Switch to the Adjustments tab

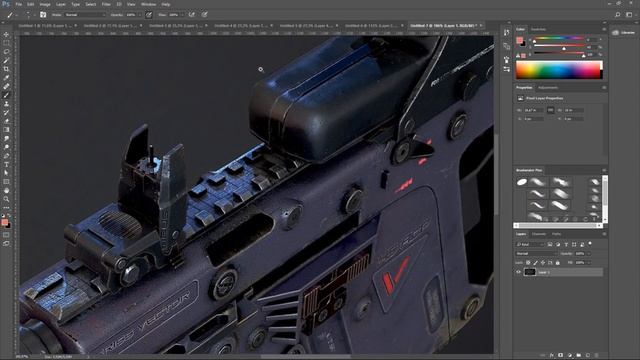(x=548, y=88)
